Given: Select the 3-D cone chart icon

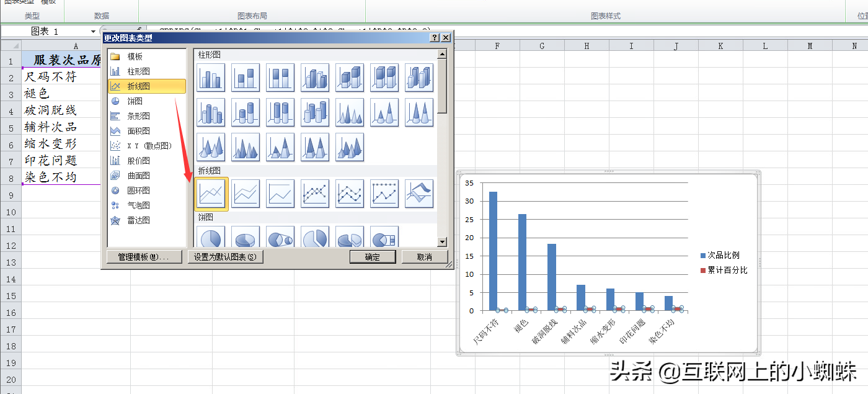Looking at the screenshot, I should pos(211,147).
